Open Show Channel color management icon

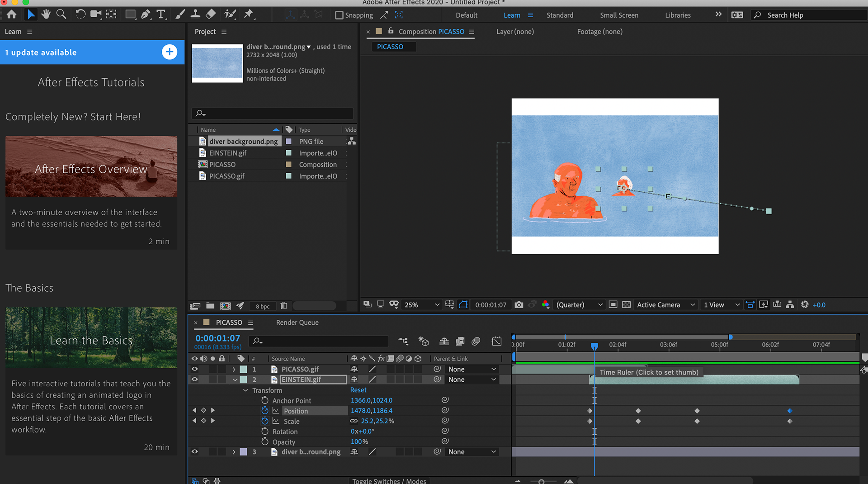point(546,305)
